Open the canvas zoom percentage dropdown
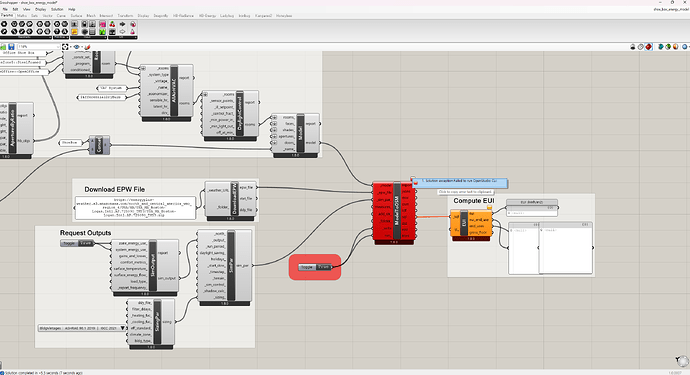 pyautogui.click(x=39, y=47)
